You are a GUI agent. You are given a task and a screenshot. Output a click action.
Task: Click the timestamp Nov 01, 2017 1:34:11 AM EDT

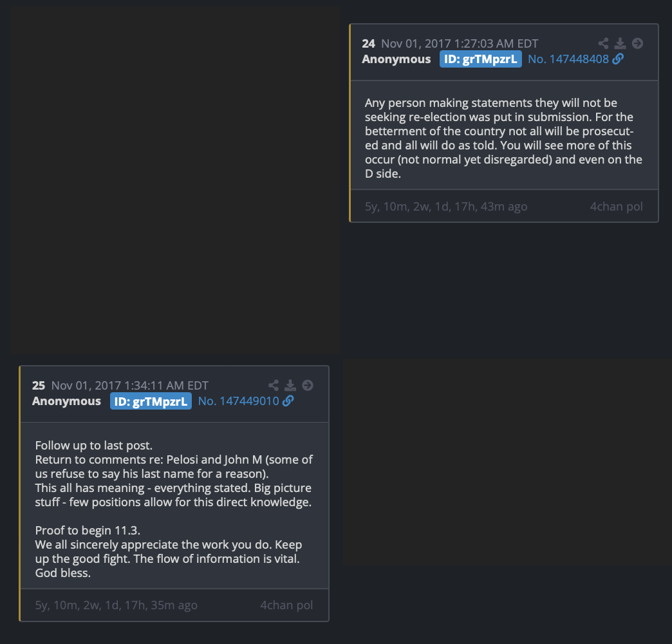coord(130,386)
